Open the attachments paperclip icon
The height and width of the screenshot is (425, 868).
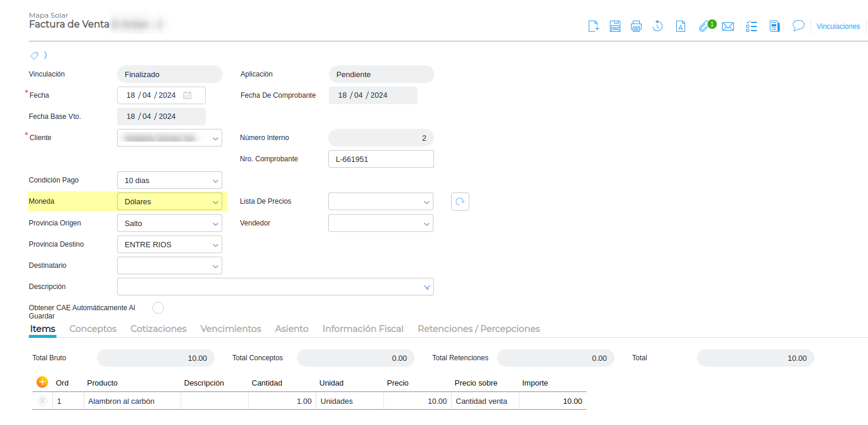pos(703,26)
